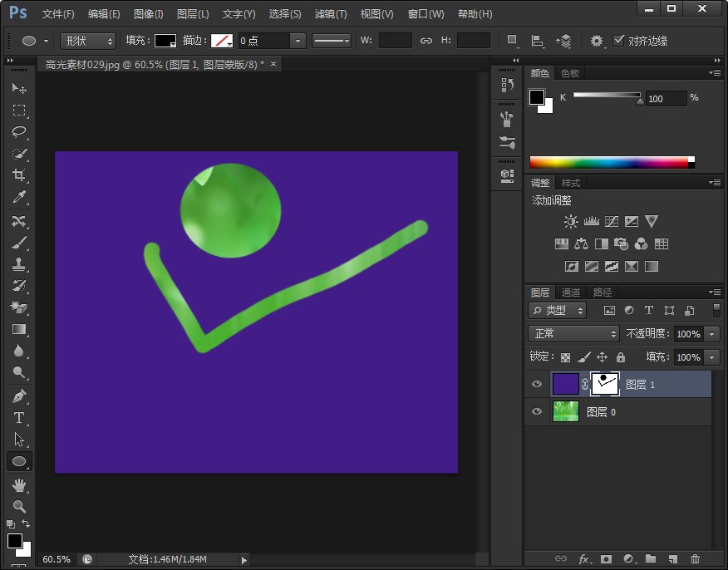Select the Move tool
The image size is (728, 570).
(x=18, y=88)
